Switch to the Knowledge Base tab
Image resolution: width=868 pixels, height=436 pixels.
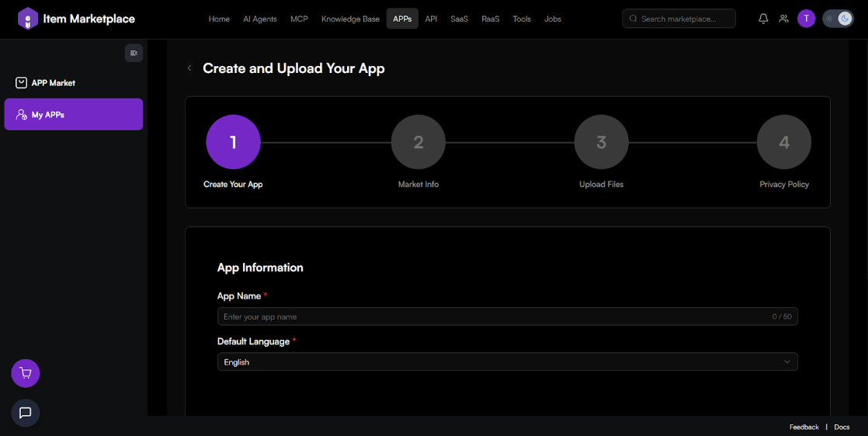coord(350,19)
